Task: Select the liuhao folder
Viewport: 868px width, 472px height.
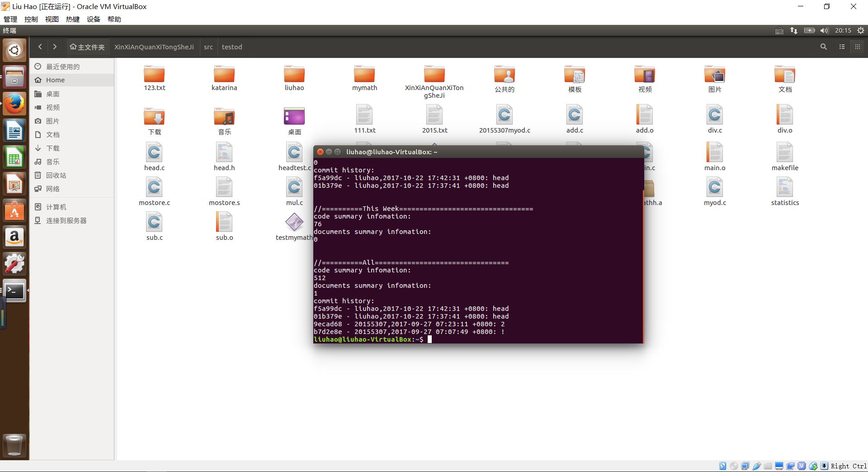Action: pyautogui.click(x=294, y=78)
